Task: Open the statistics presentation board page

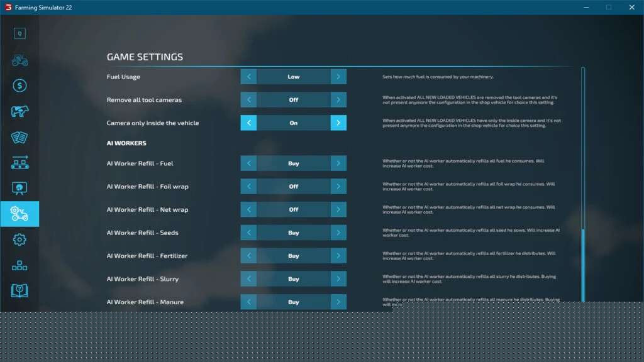Action: (x=19, y=189)
